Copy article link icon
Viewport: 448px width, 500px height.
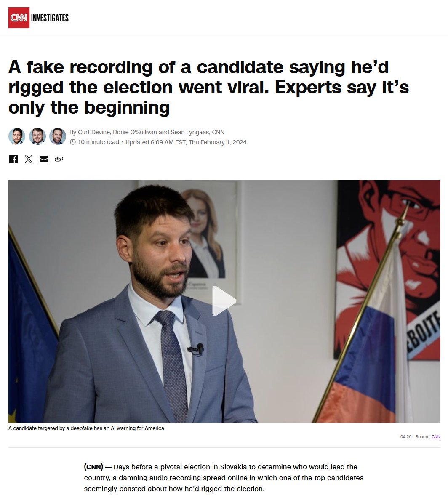pos(59,159)
